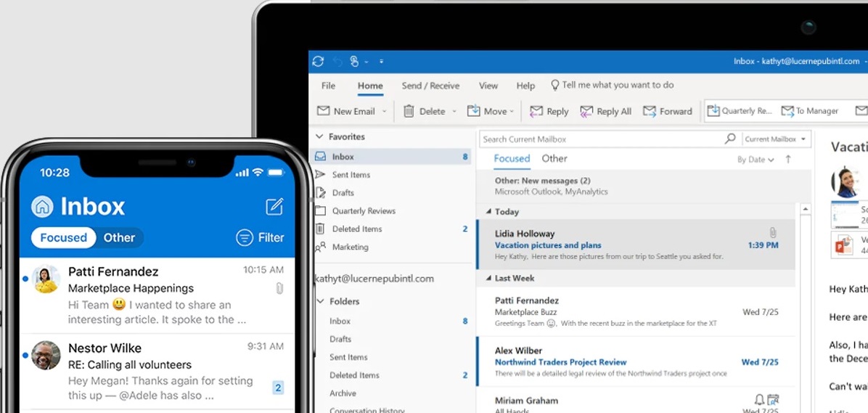
Task: Open the Current Mailbox scope dropdown
Action: click(776, 139)
